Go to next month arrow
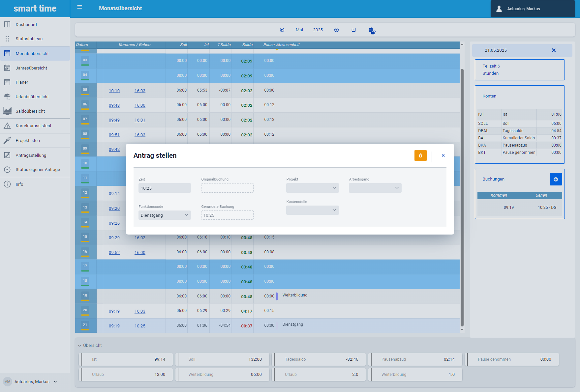This screenshot has height=392, width=580. click(x=336, y=30)
